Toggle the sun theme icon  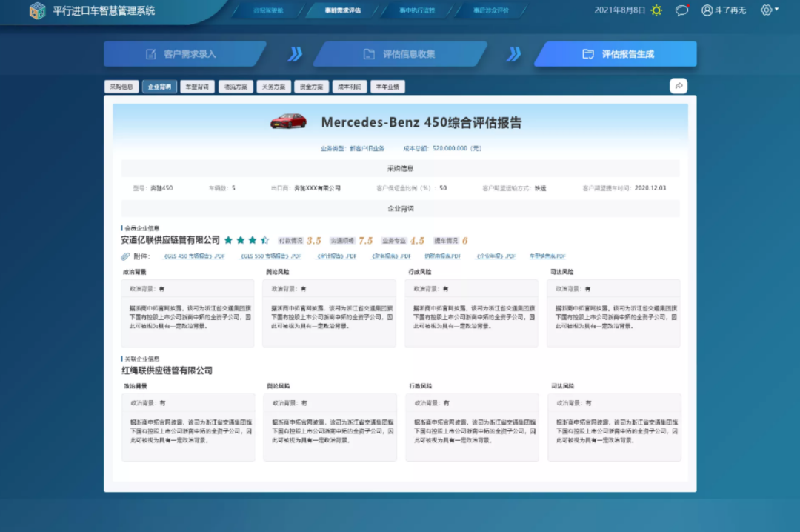pyautogui.click(x=656, y=10)
